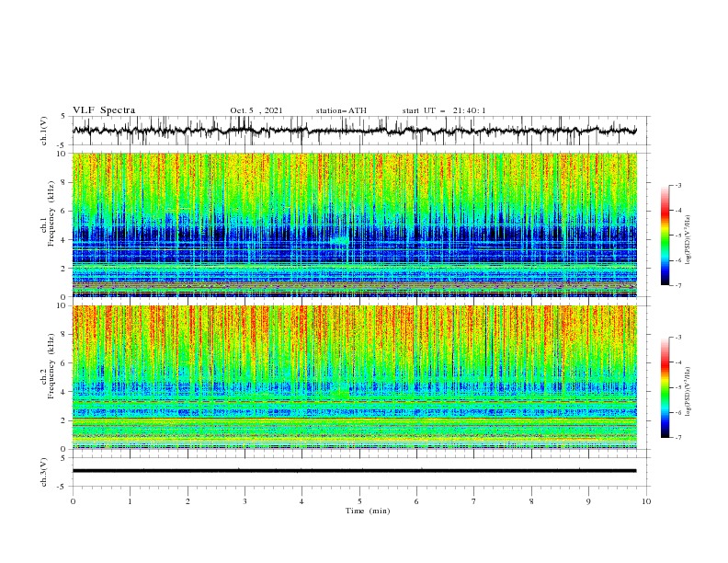Click the time axis tick label '9'
Viewport: 728px width, 563px height.
click(588, 501)
